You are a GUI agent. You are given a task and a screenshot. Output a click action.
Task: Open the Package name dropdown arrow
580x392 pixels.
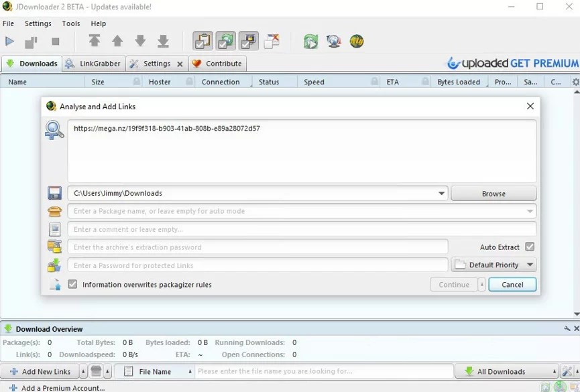(529, 211)
